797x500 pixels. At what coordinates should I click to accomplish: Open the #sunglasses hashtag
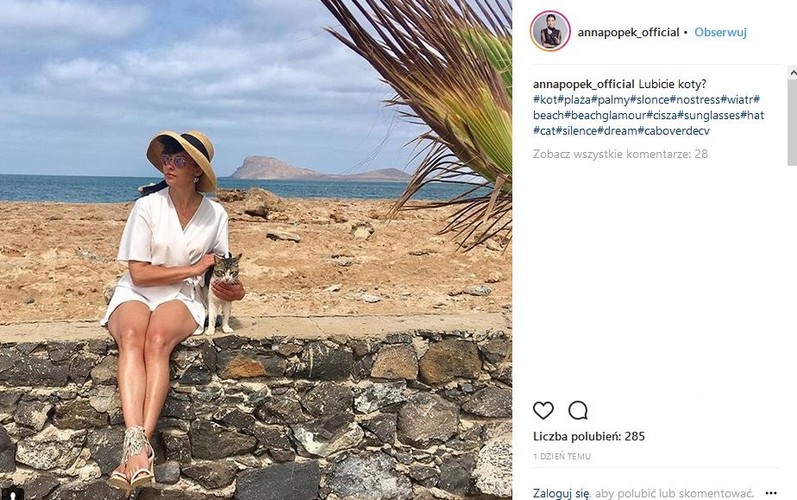point(708,115)
